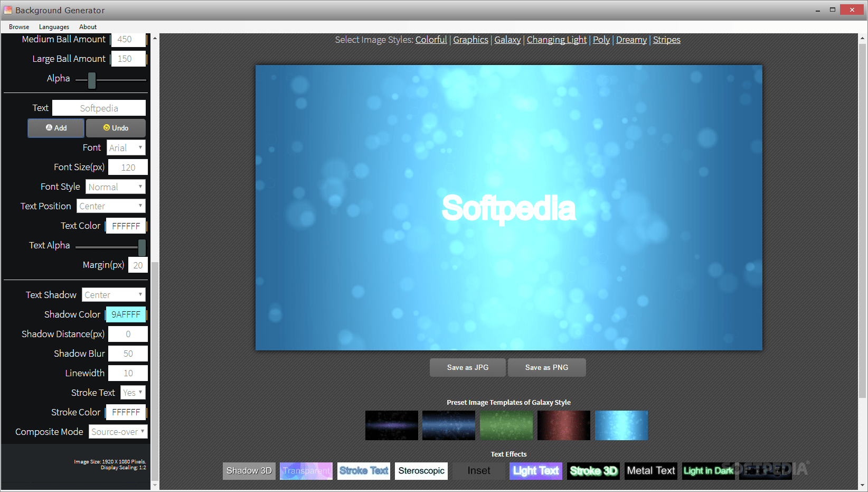Select the Dreamy image style

[x=631, y=40]
